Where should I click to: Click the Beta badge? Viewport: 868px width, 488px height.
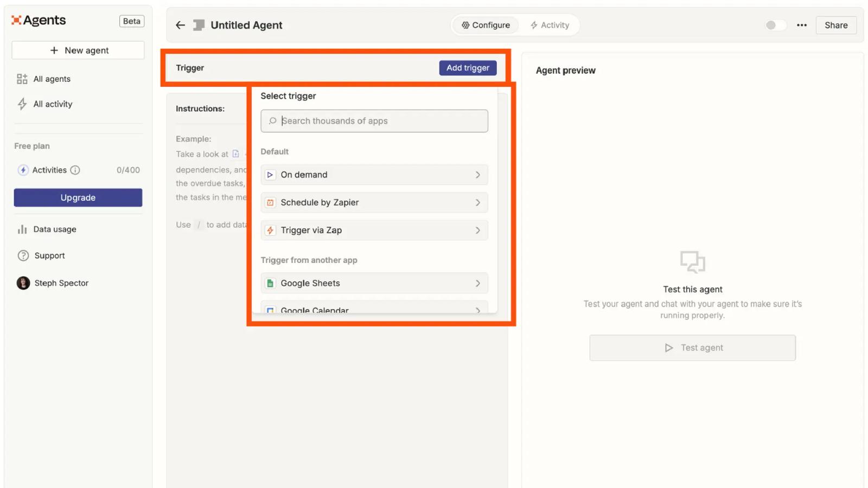tap(132, 21)
